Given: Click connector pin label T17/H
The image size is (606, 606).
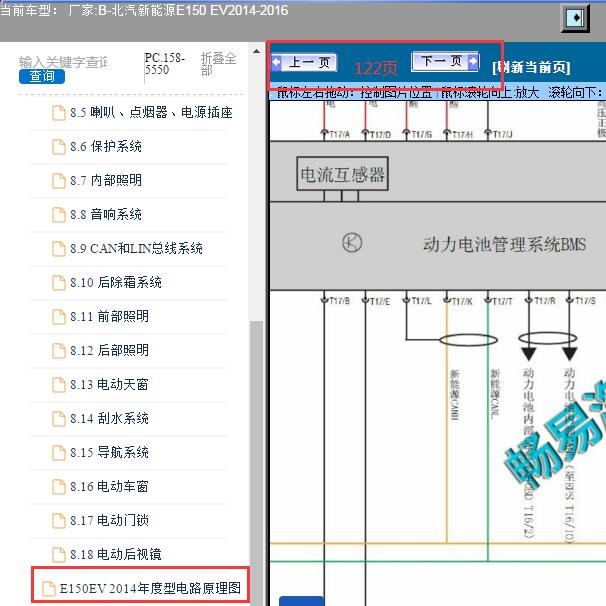Looking at the screenshot, I should [x=463, y=134].
